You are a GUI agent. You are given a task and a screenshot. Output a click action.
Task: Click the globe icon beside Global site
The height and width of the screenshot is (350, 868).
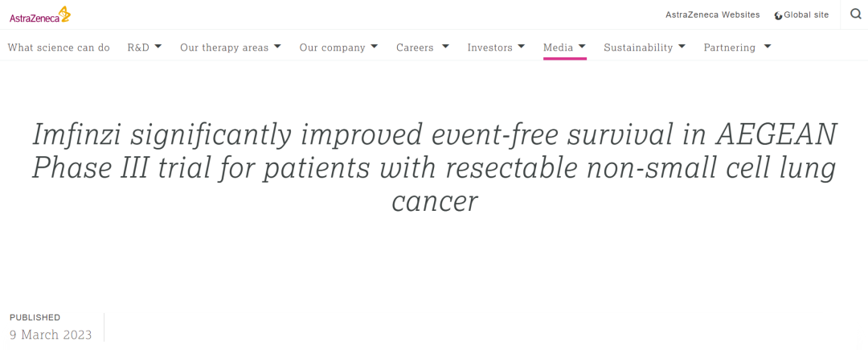click(778, 15)
